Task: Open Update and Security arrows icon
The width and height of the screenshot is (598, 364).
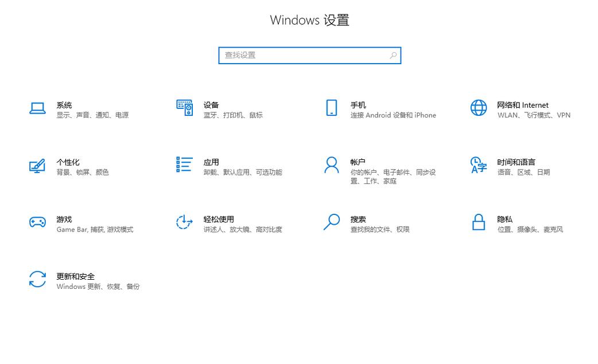Action: (x=37, y=280)
